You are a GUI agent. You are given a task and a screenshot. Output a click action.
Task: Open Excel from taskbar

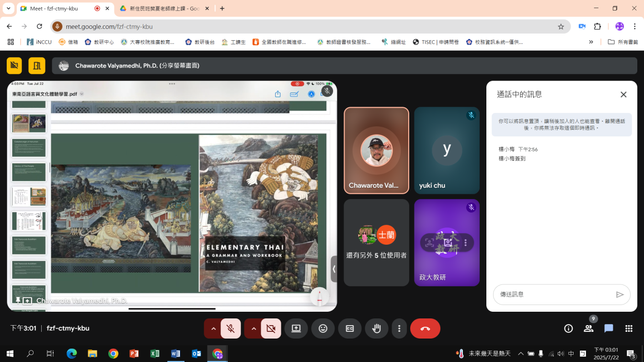point(154,354)
